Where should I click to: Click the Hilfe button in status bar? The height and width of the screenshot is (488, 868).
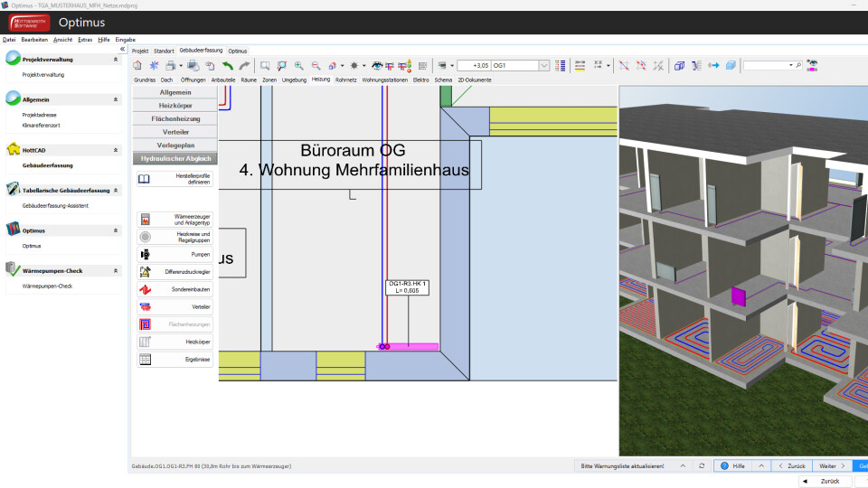[x=732, y=465]
